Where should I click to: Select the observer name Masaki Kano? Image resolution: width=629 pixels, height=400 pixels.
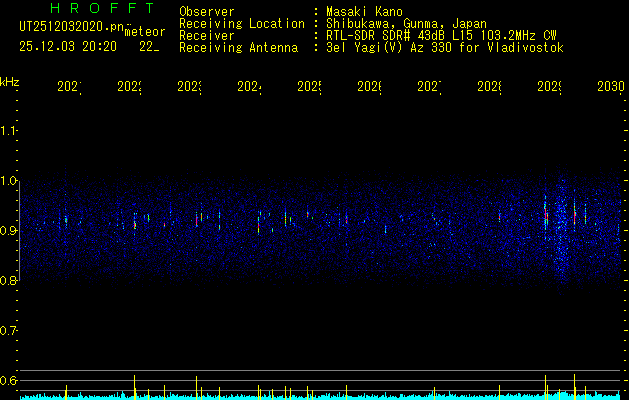[x=364, y=12]
